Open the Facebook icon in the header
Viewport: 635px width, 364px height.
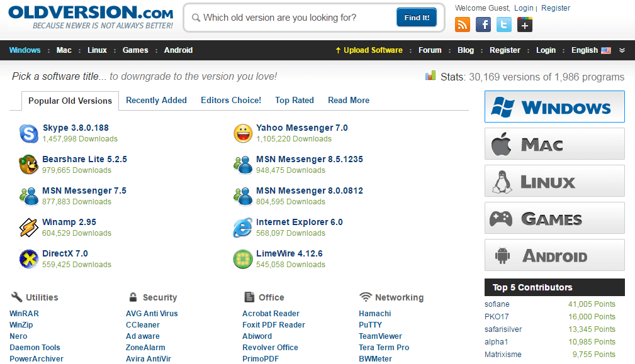point(483,25)
